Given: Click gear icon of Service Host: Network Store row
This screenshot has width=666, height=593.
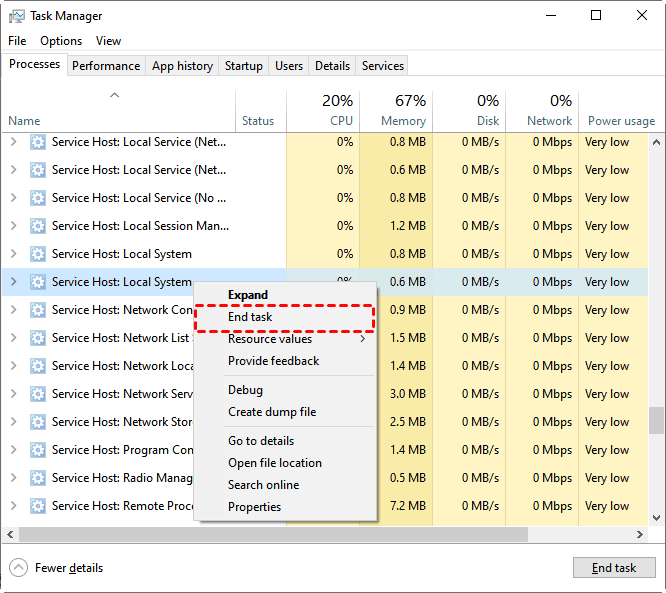Looking at the screenshot, I should (38, 422).
